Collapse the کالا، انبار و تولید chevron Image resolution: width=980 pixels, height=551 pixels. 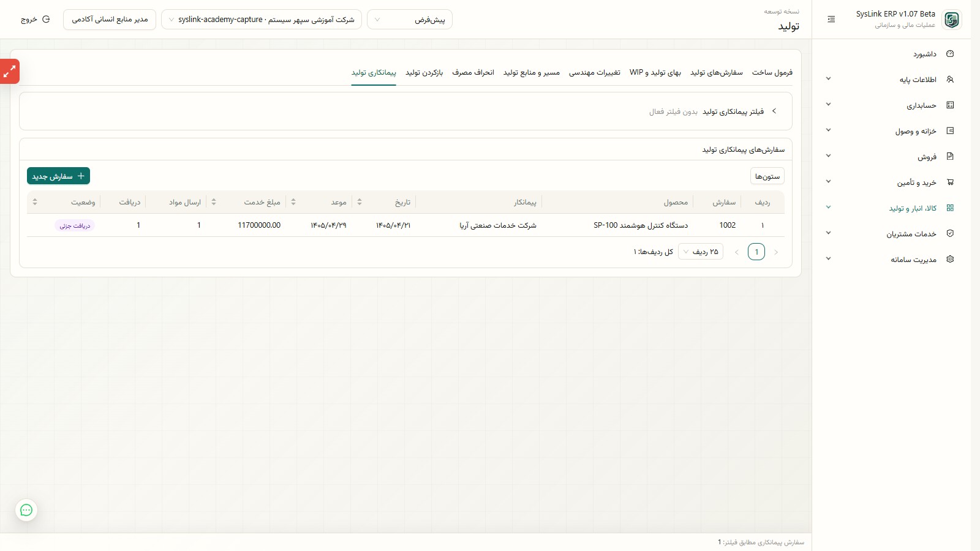click(x=828, y=208)
